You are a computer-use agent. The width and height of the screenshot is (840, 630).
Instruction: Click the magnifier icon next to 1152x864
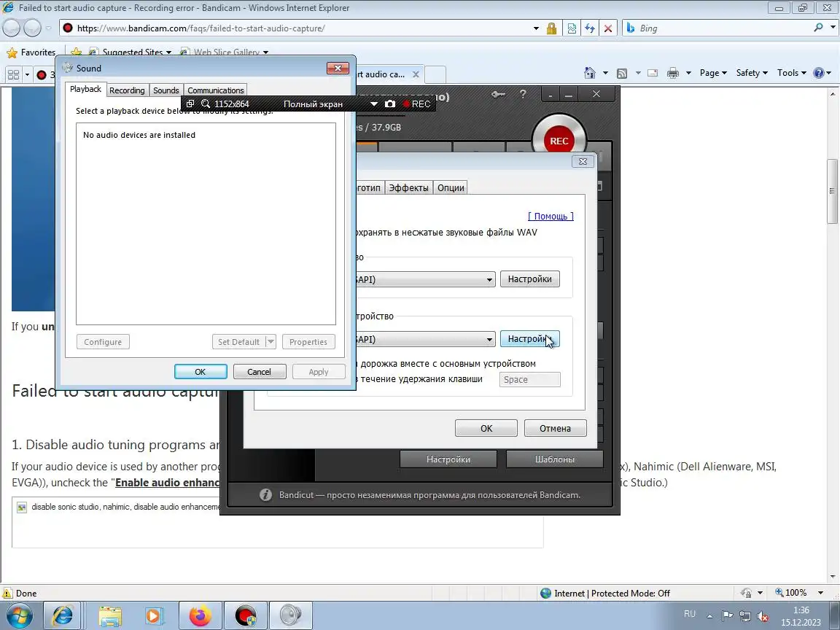click(x=205, y=104)
